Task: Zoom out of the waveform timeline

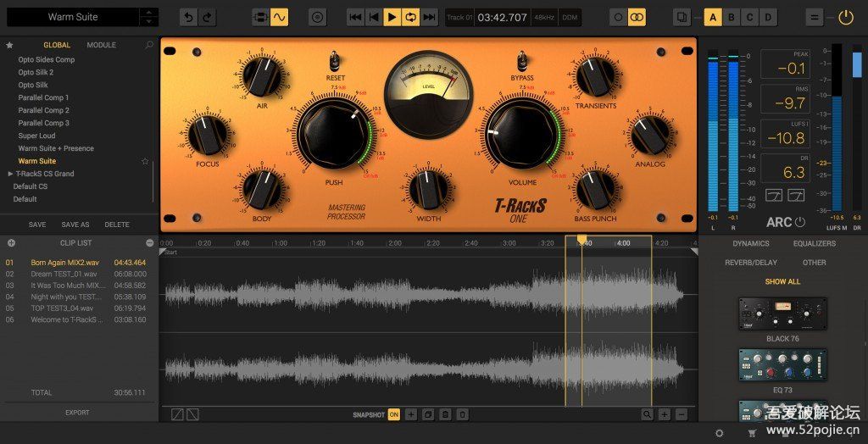Action: (x=682, y=414)
